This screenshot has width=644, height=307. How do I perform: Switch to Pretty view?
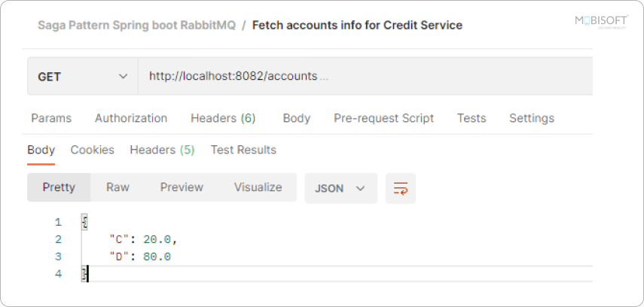point(59,187)
